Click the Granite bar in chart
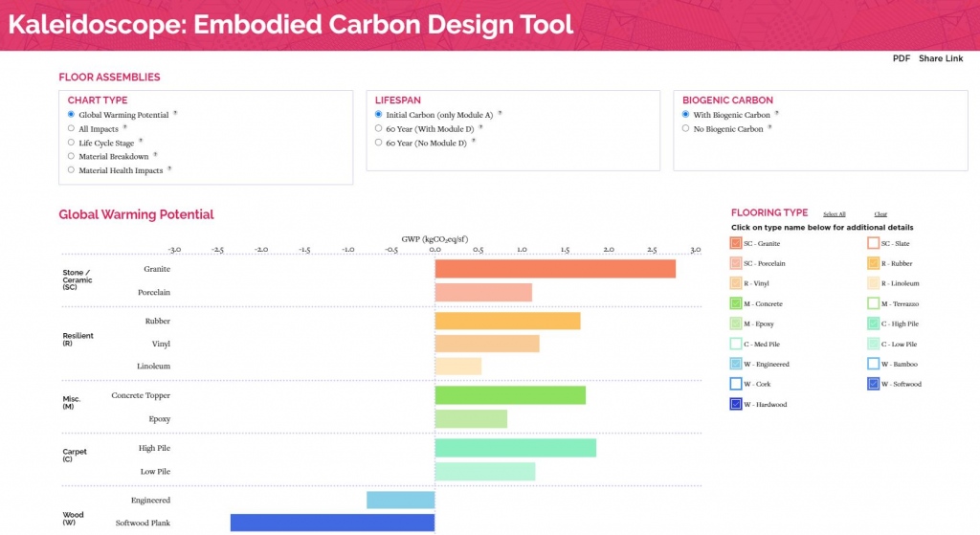 (x=555, y=269)
